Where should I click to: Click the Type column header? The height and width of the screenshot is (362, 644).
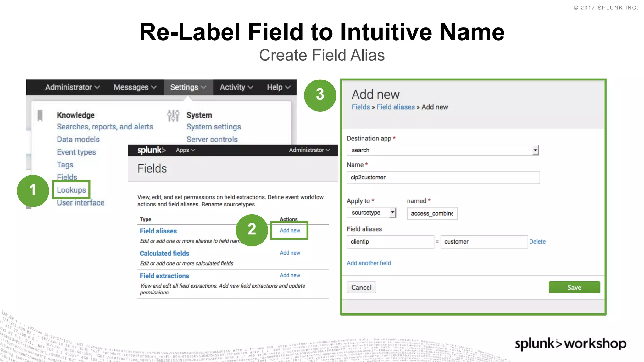tap(145, 219)
